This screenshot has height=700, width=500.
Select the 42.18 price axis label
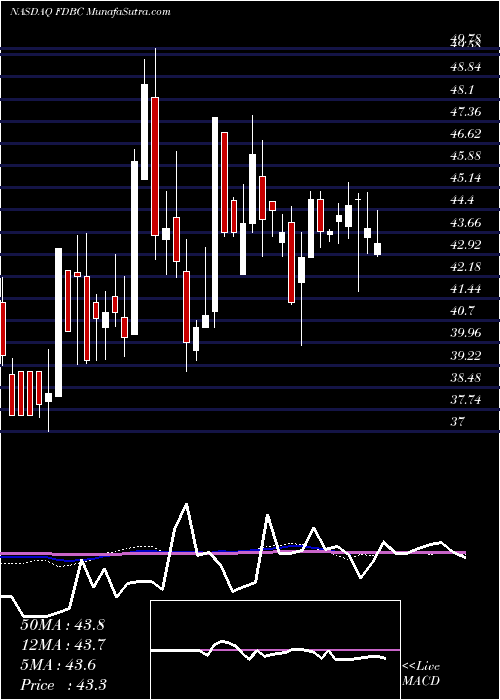coord(466,267)
